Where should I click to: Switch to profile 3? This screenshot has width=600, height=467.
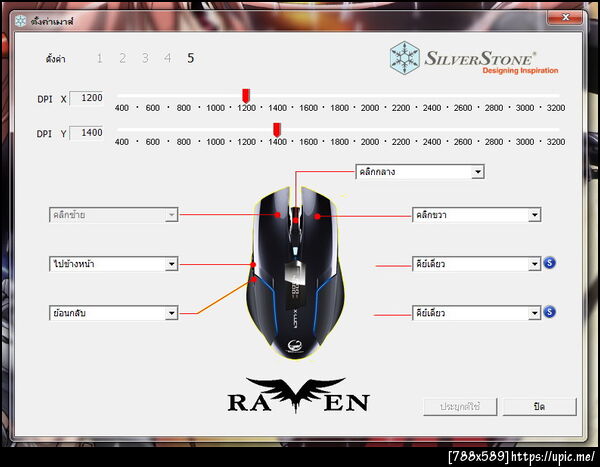click(x=145, y=58)
